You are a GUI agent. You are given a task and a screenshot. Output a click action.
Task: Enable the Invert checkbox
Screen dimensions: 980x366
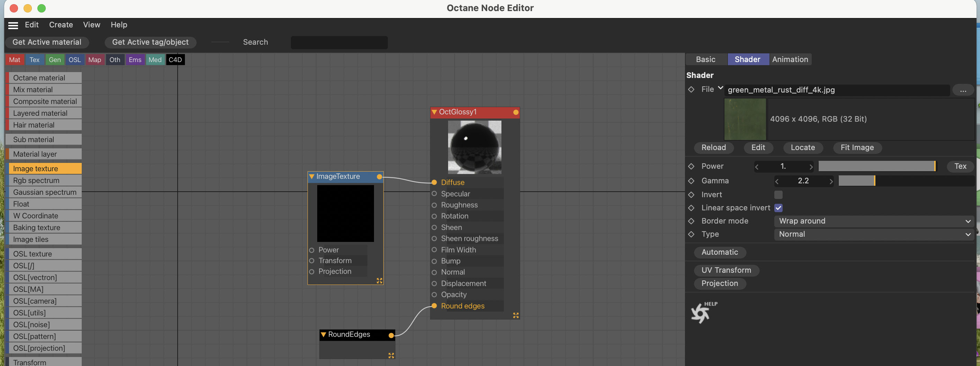click(778, 195)
